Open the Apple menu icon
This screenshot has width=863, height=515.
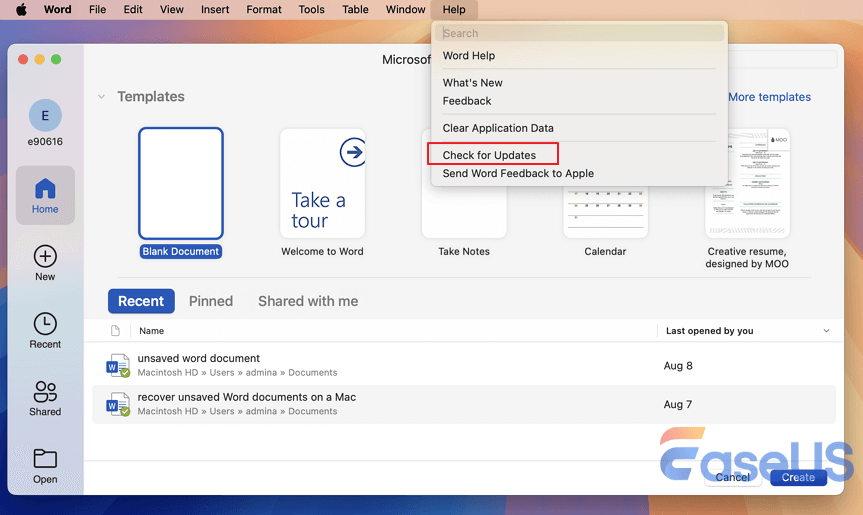coord(20,10)
